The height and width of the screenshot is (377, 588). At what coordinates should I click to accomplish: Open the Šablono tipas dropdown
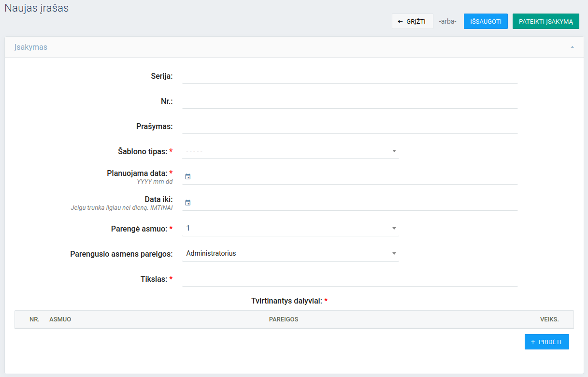point(290,151)
